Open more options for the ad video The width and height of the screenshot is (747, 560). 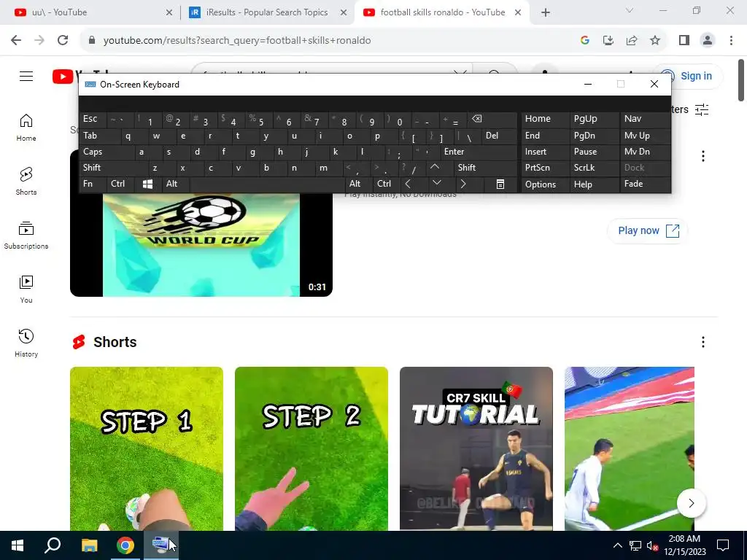703,156
